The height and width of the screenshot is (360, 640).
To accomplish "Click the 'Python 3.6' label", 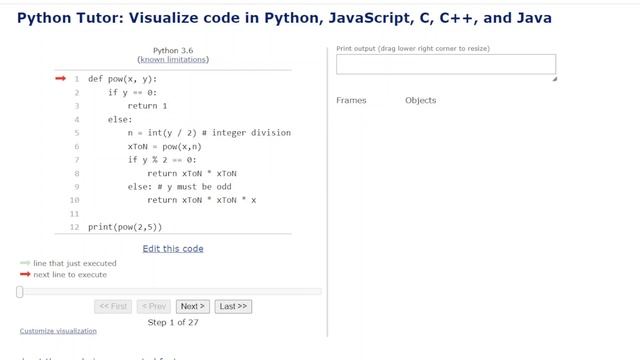I will tap(173, 51).
